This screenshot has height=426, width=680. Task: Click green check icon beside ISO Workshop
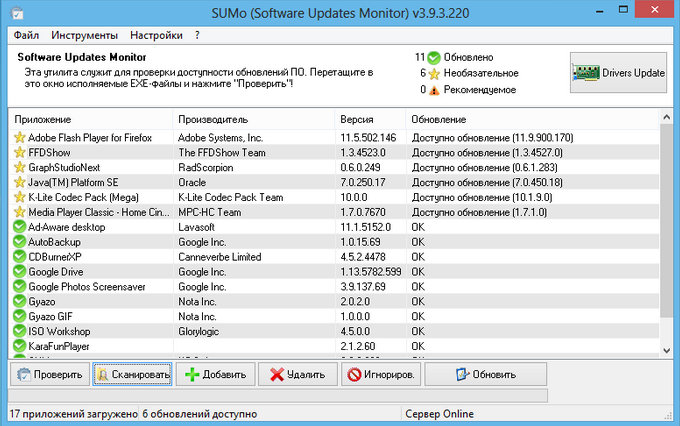(20, 331)
